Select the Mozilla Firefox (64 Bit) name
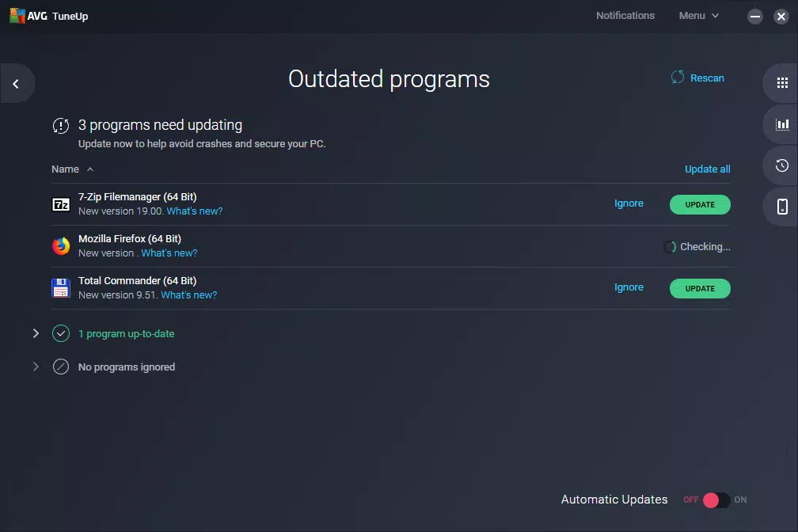The width and height of the screenshot is (798, 532). 130,239
